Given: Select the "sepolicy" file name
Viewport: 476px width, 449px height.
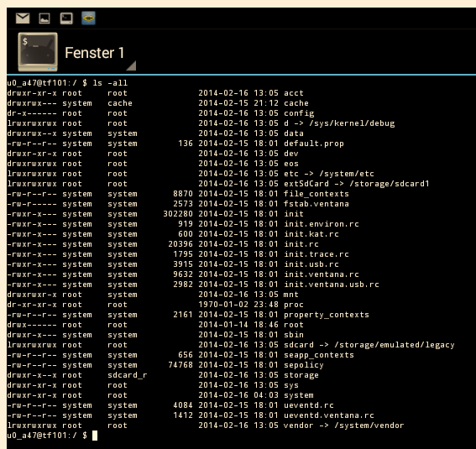Looking at the screenshot, I should [304, 365].
